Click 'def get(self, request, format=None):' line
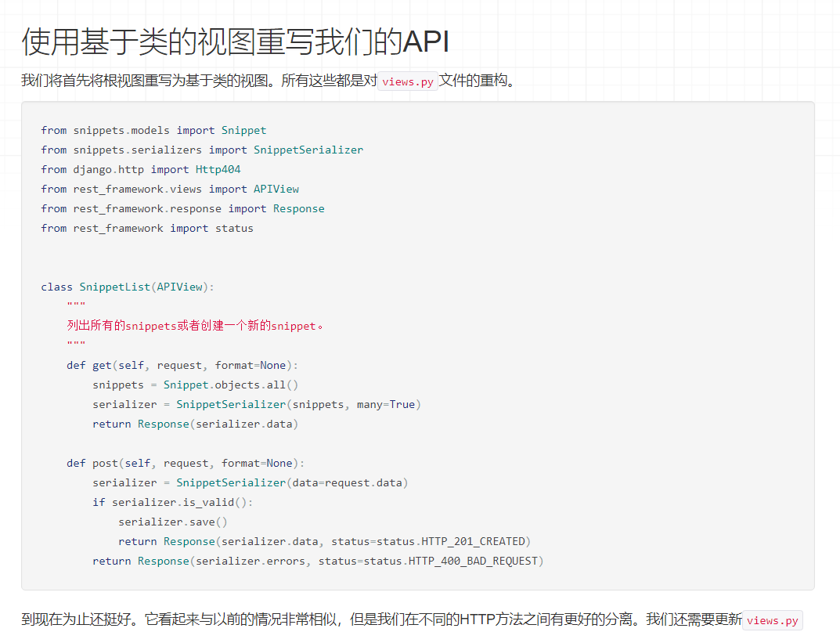 pos(182,365)
